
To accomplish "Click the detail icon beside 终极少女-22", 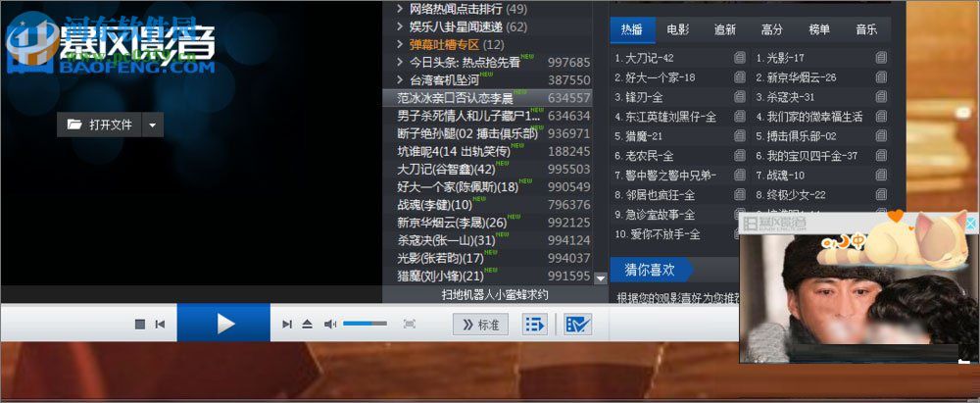I will 881,194.
